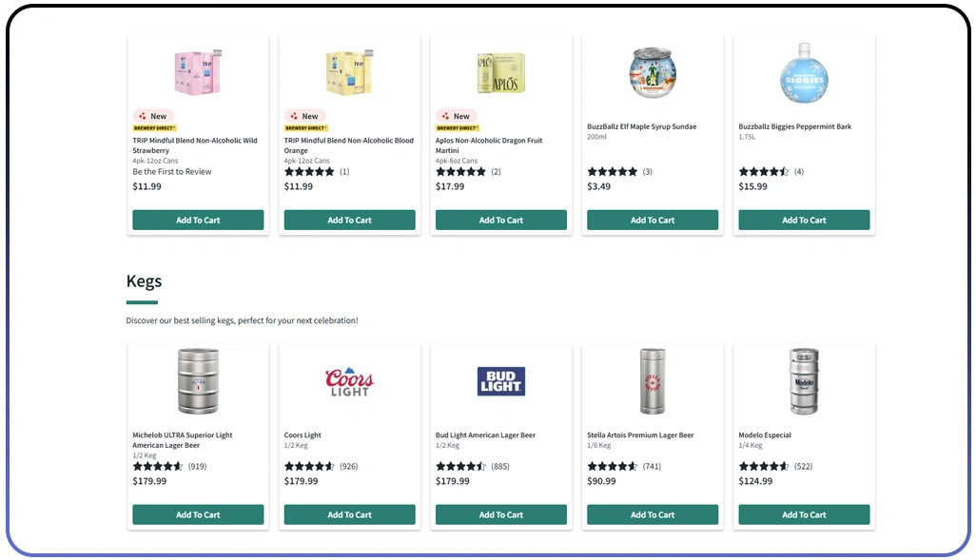
Task: Click the Kegs section heading
Action: (144, 280)
